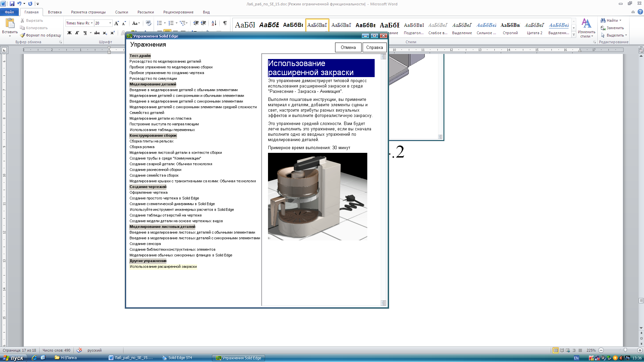Click the Outline view icon in status bar
This screenshot has width=644, height=362.
coord(574,350)
